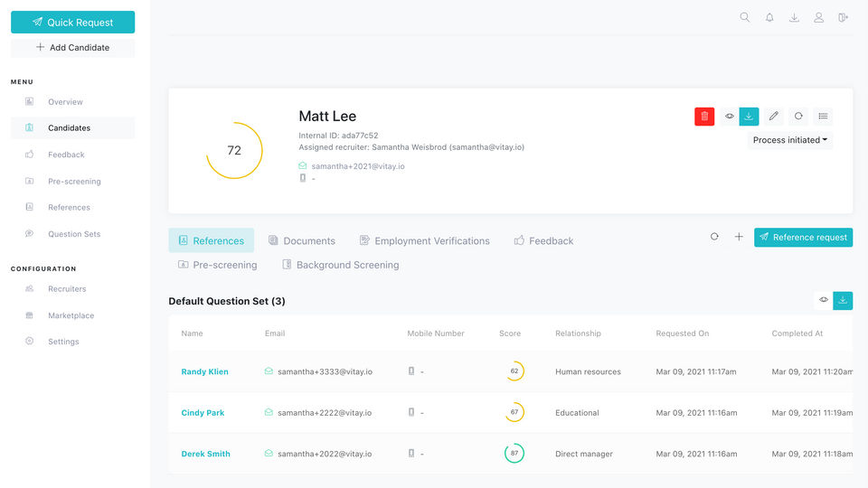
Task: Add a reference with the plus icon
Action: click(x=739, y=237)
